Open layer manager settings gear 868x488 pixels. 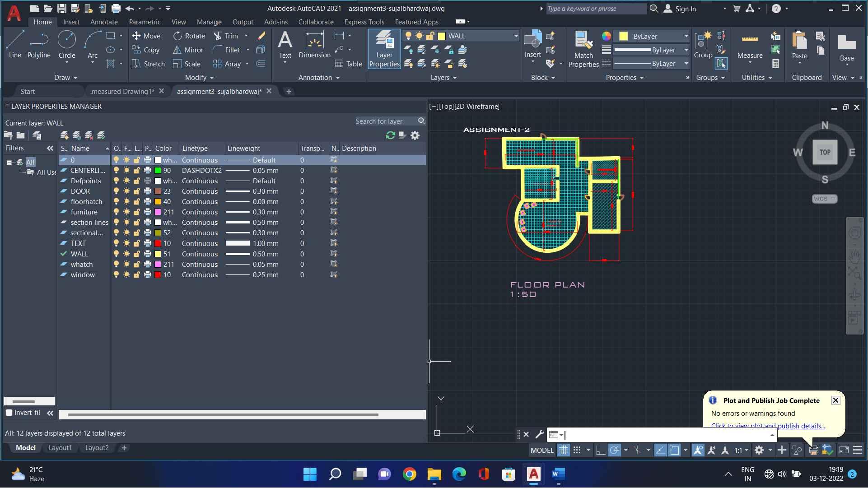(x=415, y=135)
